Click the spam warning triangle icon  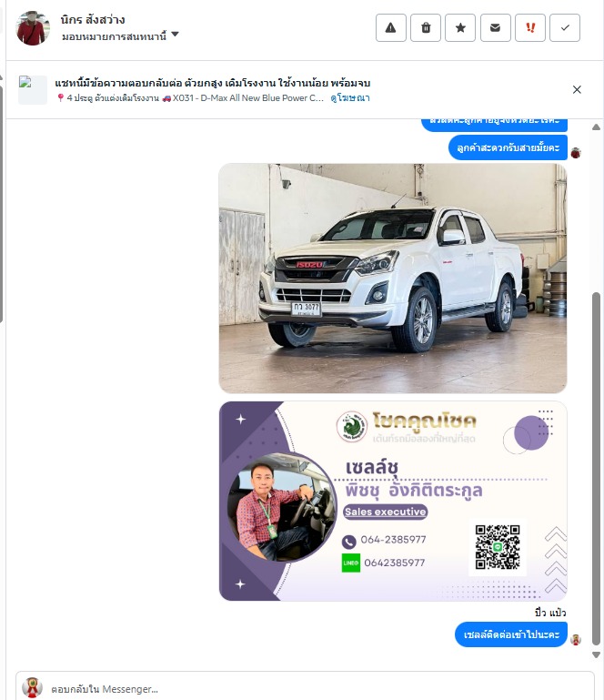[391, 27]
